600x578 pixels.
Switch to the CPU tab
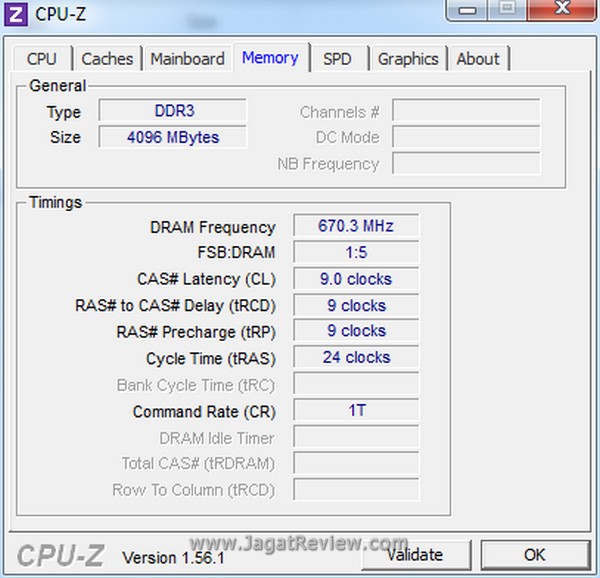(42, 59)
